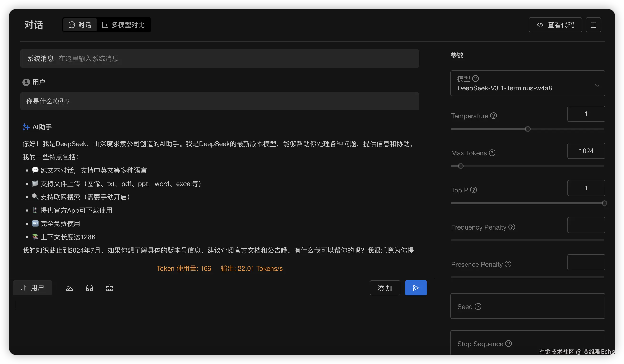Image resolution: width=624 pixels, height=364 pixels.
Task: Click the headphones audio icon
Action: click(x=89, y=288)
